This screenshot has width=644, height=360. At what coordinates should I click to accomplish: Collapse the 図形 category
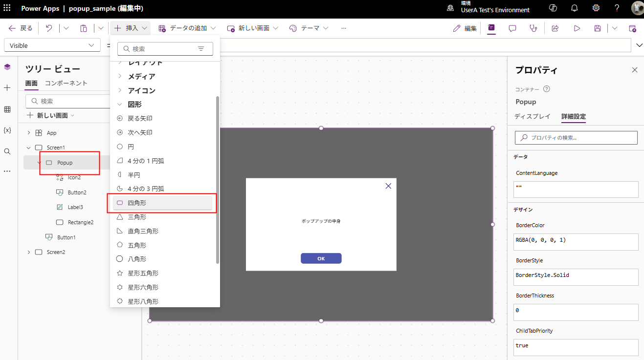point(120,105)
